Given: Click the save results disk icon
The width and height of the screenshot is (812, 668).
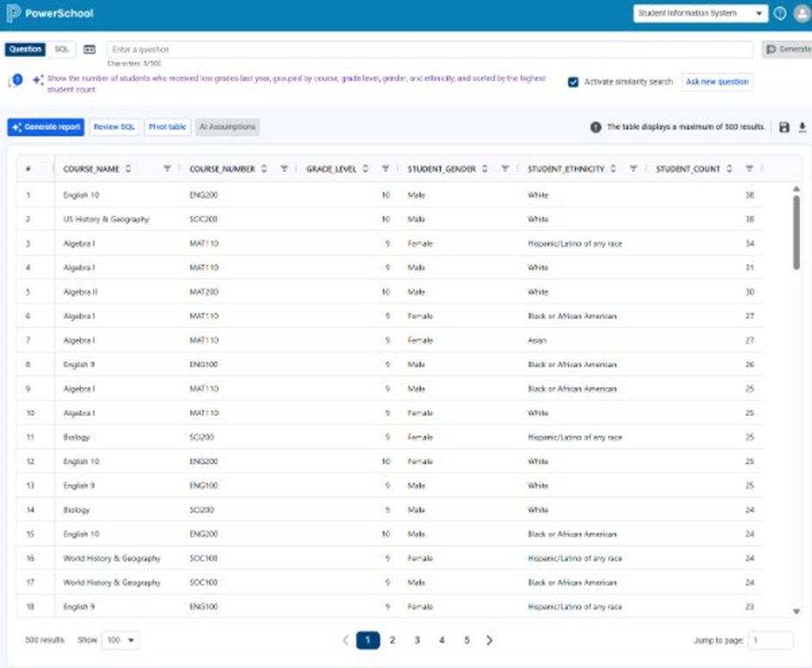Looking at the screenshot, I should coord(784,127).
